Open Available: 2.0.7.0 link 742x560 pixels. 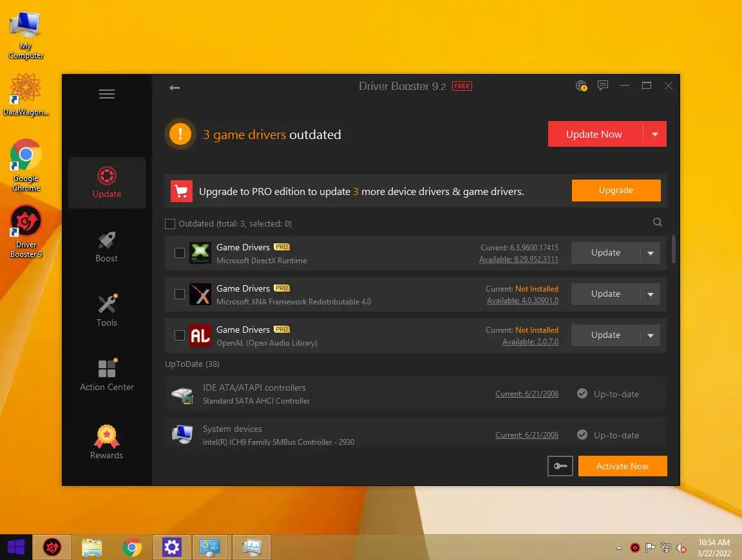coord(530,342)
